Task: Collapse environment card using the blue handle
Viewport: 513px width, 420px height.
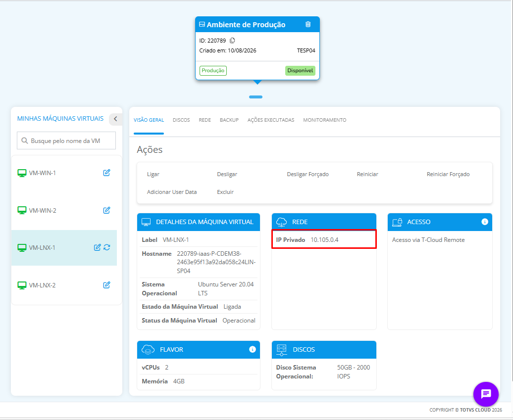Action: 256,97
